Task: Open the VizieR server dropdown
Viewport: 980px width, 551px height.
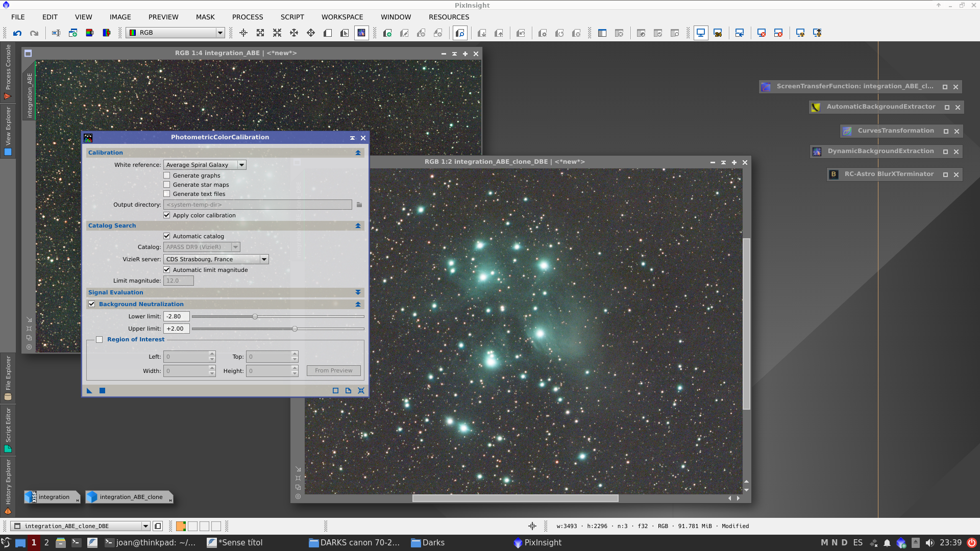Action: [264, 259]
